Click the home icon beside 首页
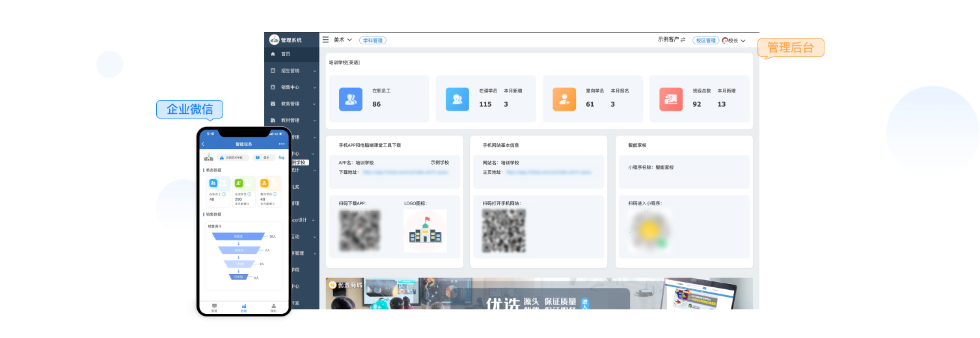The height and width of the screenshot is (338, 980). click(273, 54)
